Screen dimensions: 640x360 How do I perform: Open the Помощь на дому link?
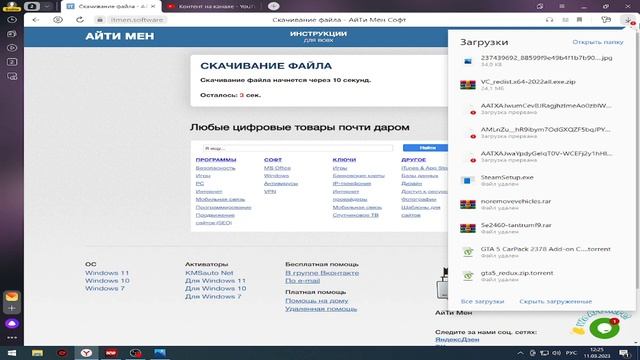click(317, 300)
